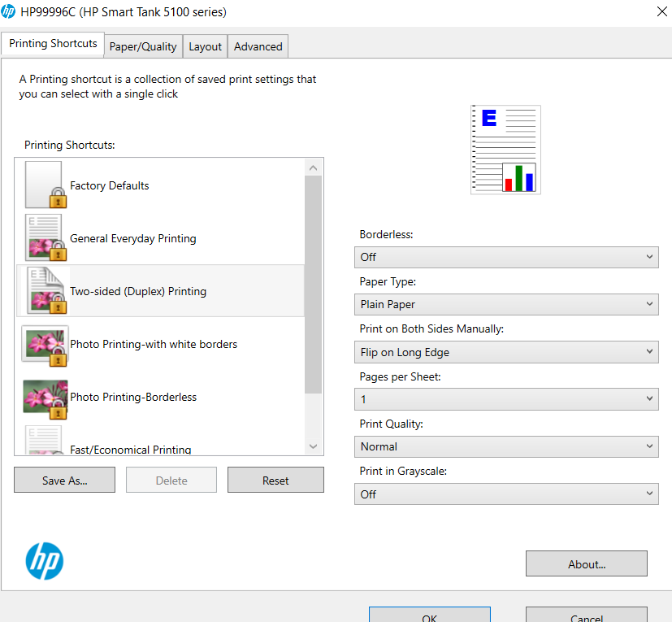
Task: Open the Layout tab
Action: click(x=205, y=46)
